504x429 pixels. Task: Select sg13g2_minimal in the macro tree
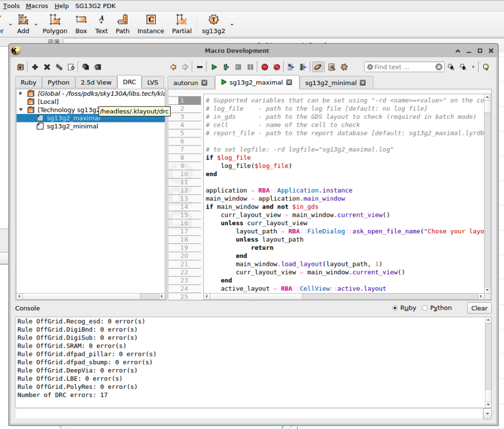tap(72, 126)
